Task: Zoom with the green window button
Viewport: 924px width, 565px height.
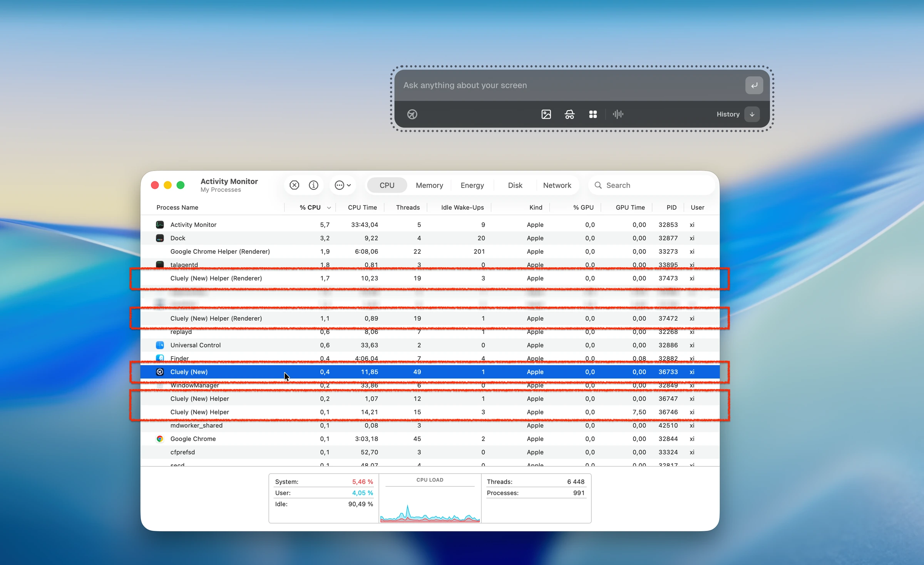Action: (180, 185)
